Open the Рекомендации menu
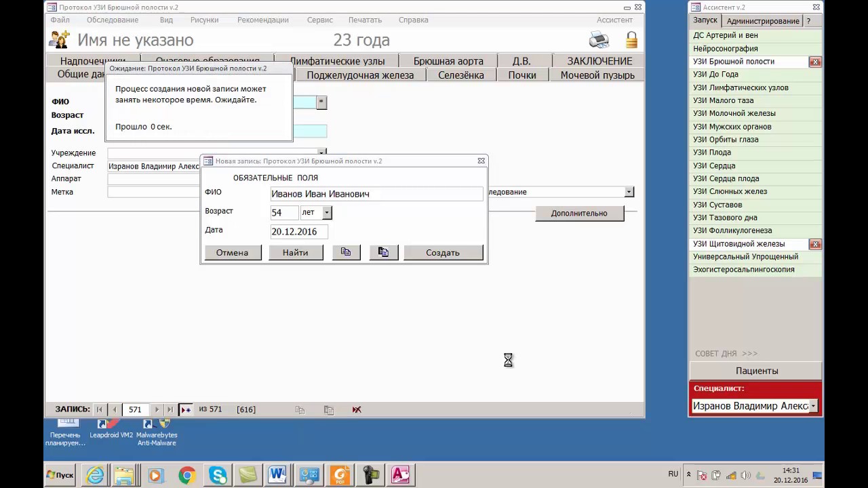This screenshot has width=868, height=488. point(263,20)
